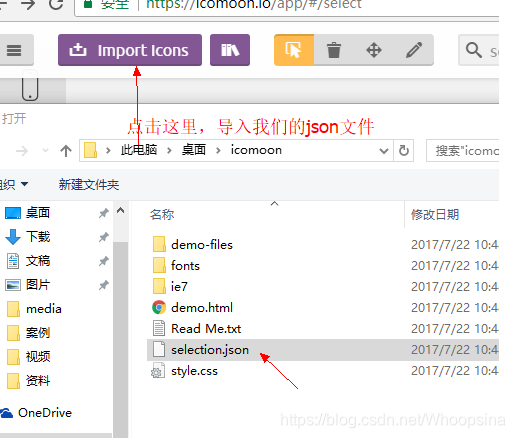Select 图片 in the quick access sidebar
This screenshot has height=438, width=515.
pos(38,285)
